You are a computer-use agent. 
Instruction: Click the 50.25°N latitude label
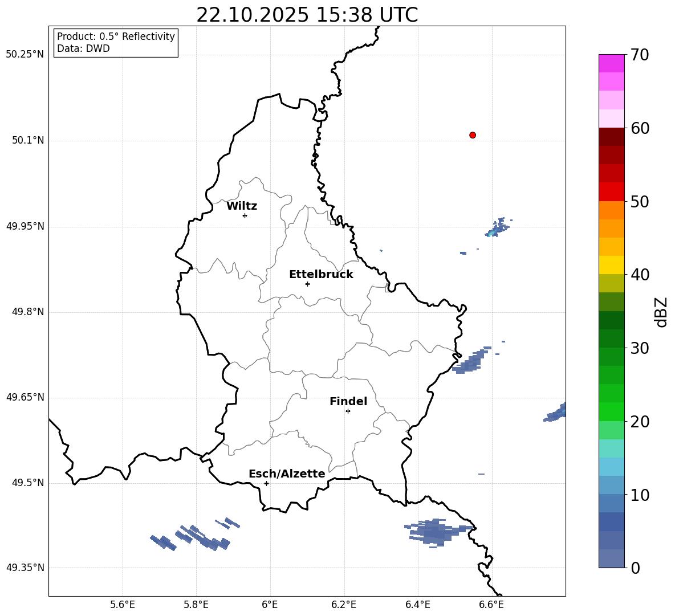pos(25,55)
